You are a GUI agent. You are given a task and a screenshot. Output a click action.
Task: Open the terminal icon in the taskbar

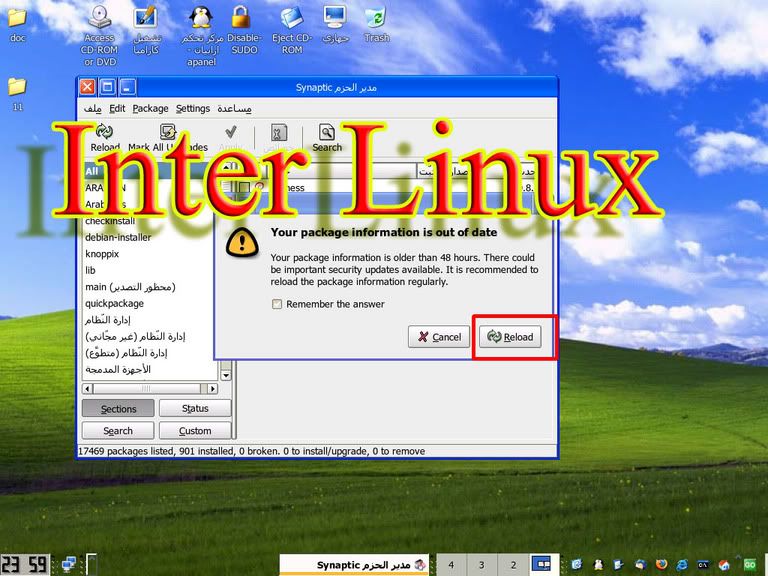[703, 565]
